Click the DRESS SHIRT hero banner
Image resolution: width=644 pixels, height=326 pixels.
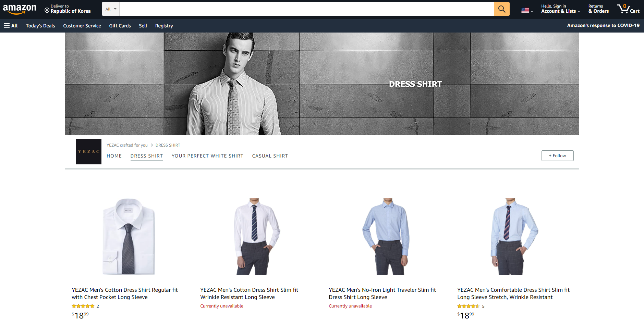(x=321, y=84)
